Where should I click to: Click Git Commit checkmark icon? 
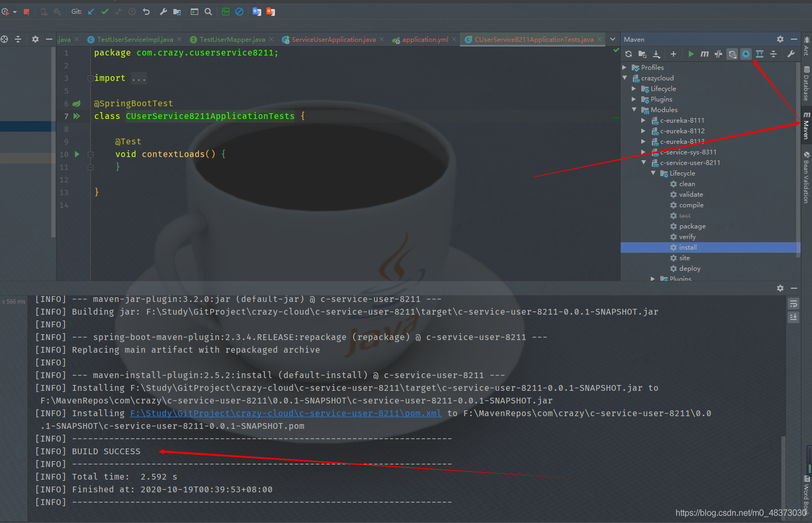pyautogui.click(x=105, y=12)
